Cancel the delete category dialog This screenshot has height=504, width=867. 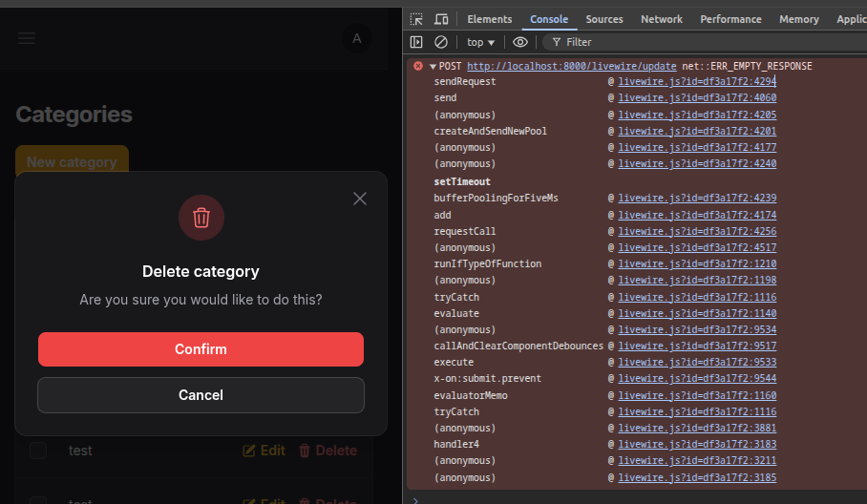tap(201, 395)
